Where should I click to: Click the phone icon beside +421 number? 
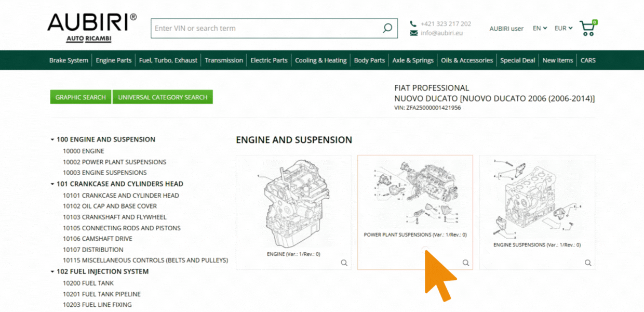pos(413,23)
